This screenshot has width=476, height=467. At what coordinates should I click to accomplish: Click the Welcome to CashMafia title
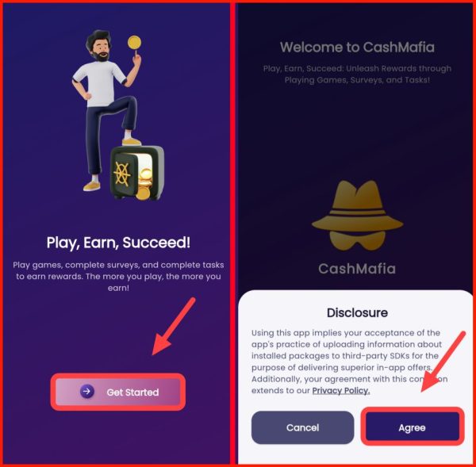pyautogui.click(x=357, y=48)
